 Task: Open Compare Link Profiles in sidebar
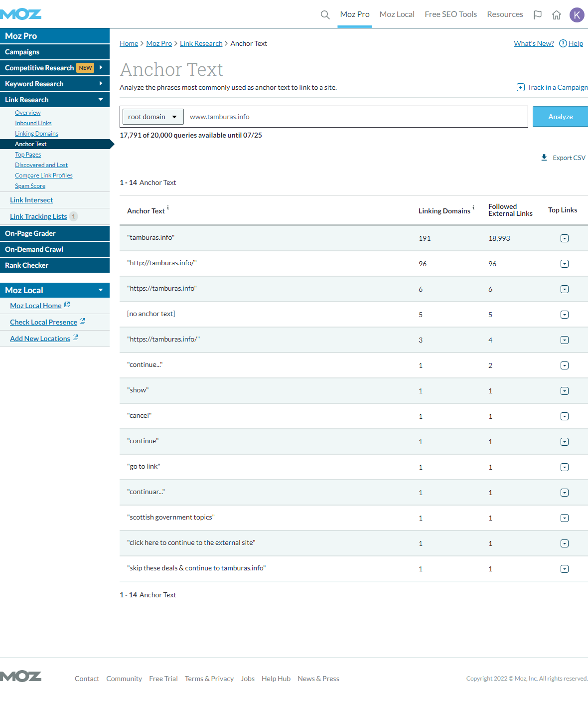pos(44,176)
